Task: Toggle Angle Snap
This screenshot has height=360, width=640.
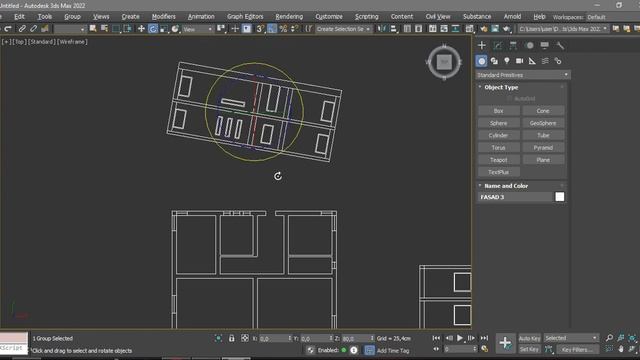Action: click(x=271, y=29)
